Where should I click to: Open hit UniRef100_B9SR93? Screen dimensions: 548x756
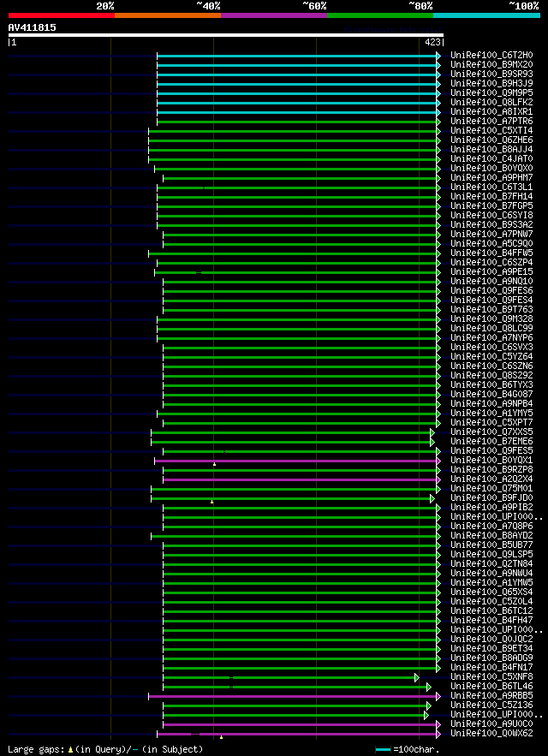(491, 74)
